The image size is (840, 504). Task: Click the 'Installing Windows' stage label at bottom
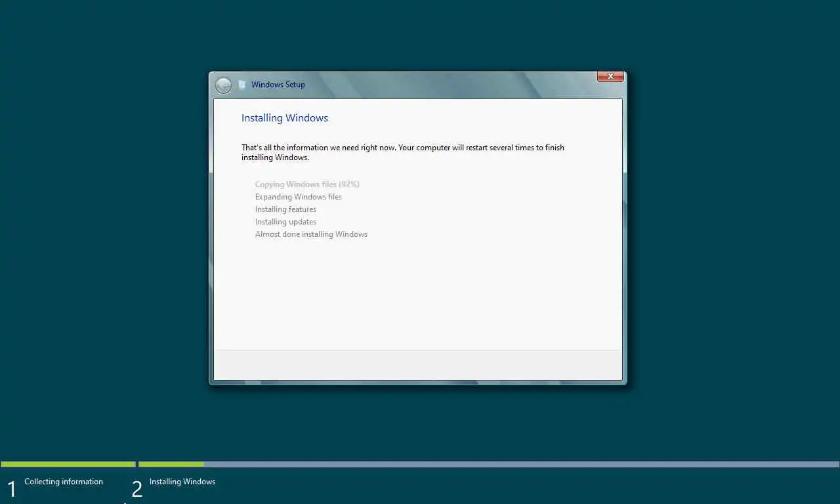click(182, 482)
